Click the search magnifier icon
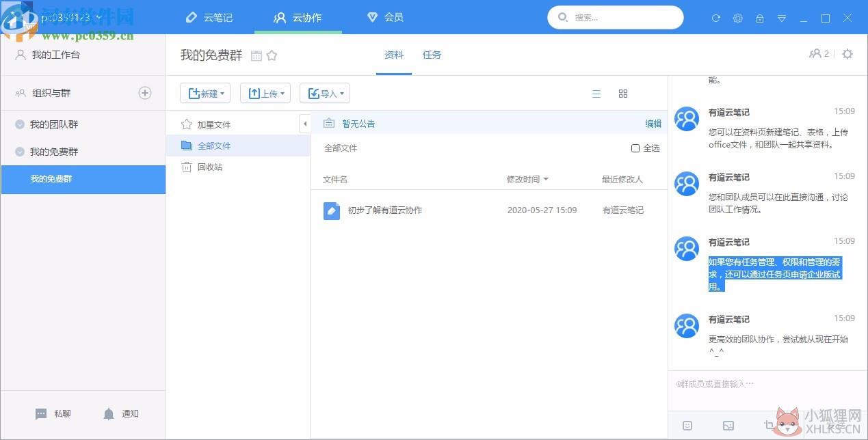The height and width of the screenshot is (440, 868). click(x=563, y=18)
